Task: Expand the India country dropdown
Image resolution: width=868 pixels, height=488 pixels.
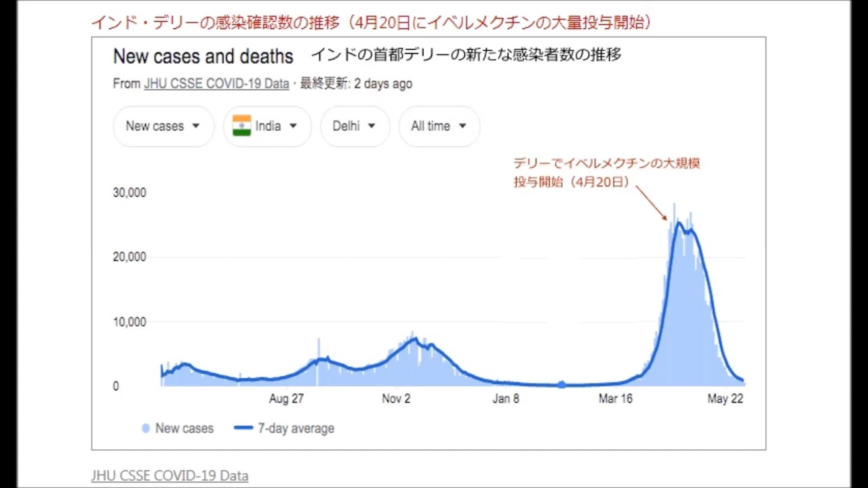Action: coord(267,126)
